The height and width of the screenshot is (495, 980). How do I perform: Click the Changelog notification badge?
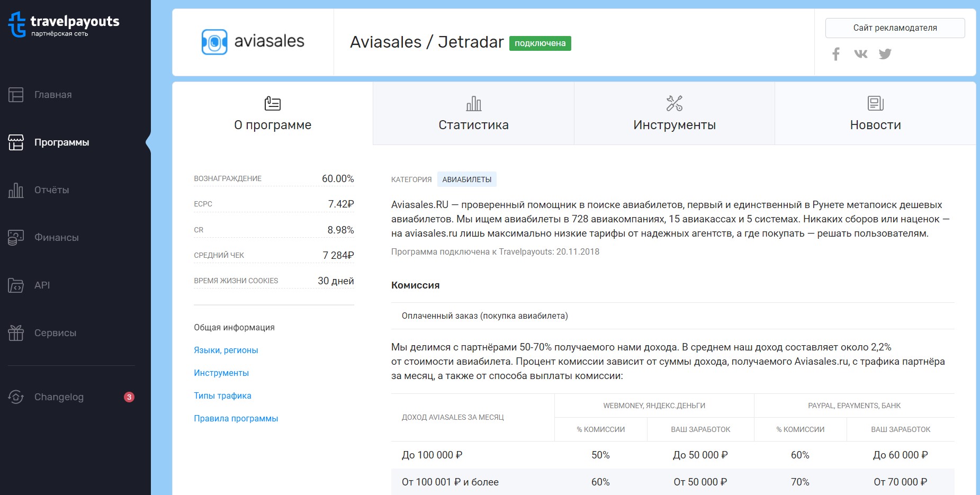129,397
